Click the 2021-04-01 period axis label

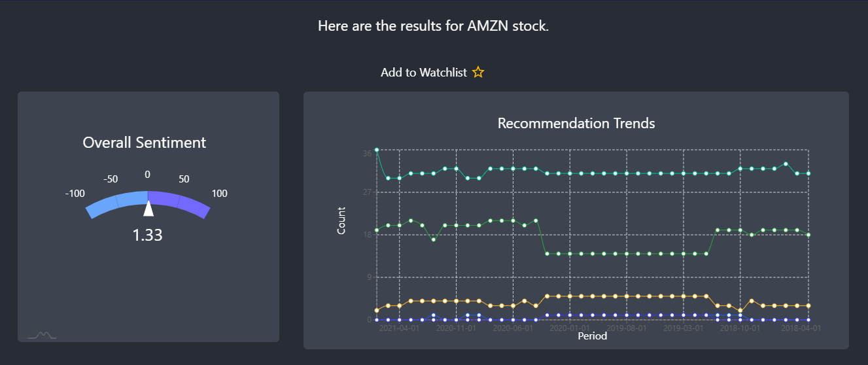(x=399, y=328)
